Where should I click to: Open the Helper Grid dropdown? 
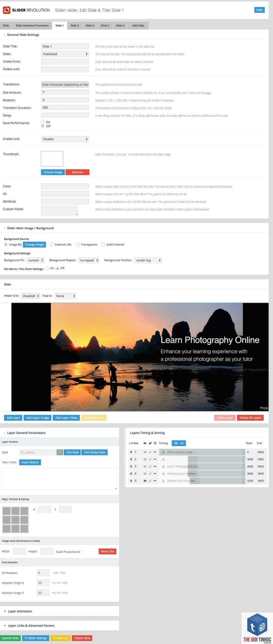(x=30, y=296)
